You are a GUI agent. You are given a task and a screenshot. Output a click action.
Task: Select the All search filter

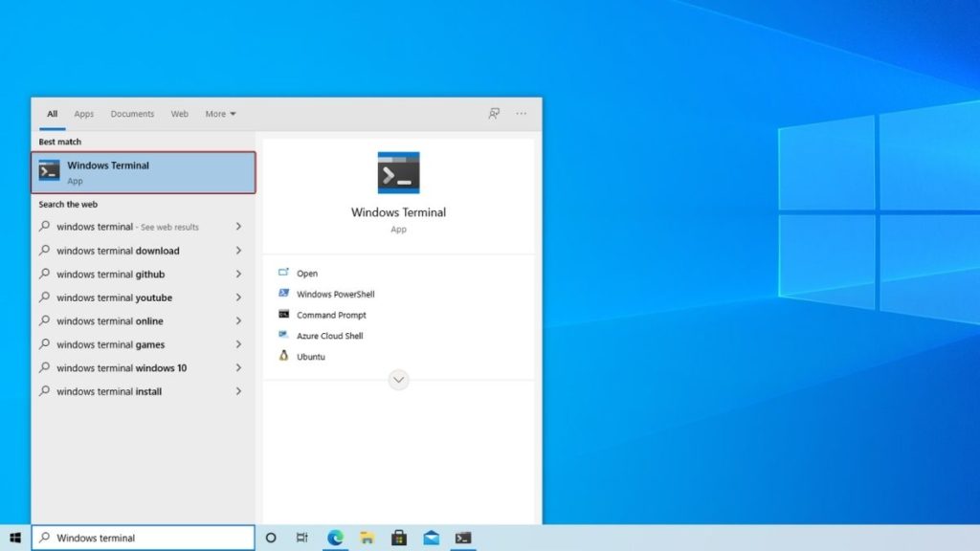click(x=52, y=113)
